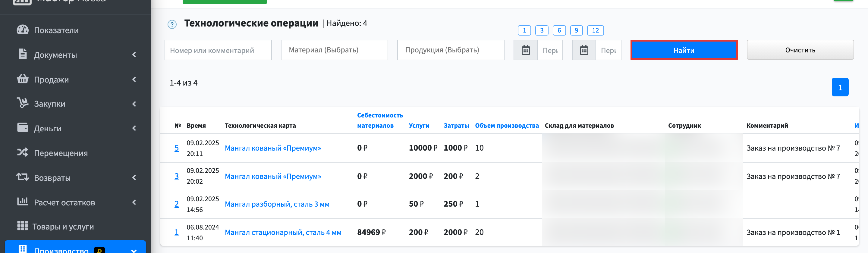Open Мангал стационарный, сталь 4 мм link
This screenshot has height=253, width=868.
click(x=283, y=232)
